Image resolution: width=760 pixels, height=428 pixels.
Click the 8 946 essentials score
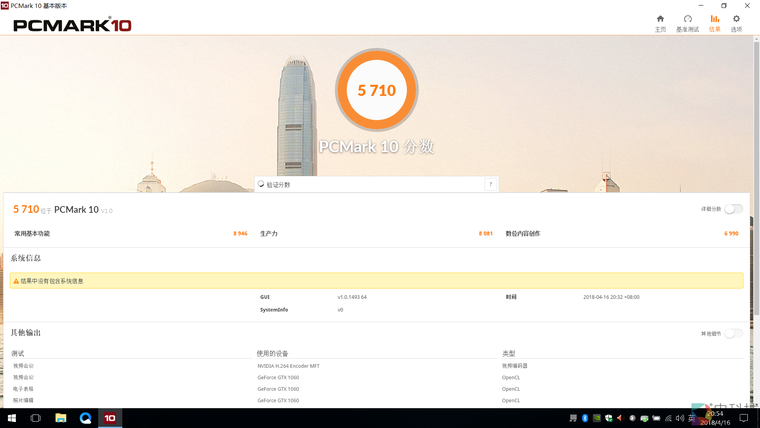pos(240,234)
